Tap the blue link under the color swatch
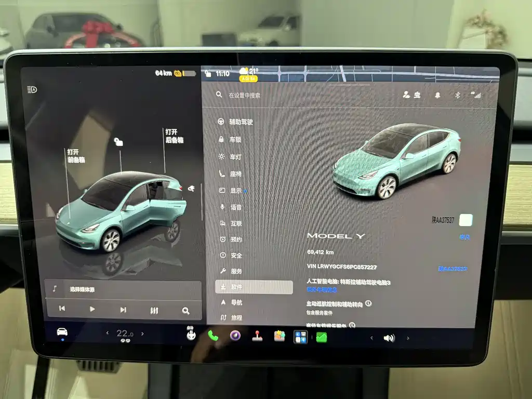This screenshot has width=532, height=399. pyautogui.click(x=464, y=237)
